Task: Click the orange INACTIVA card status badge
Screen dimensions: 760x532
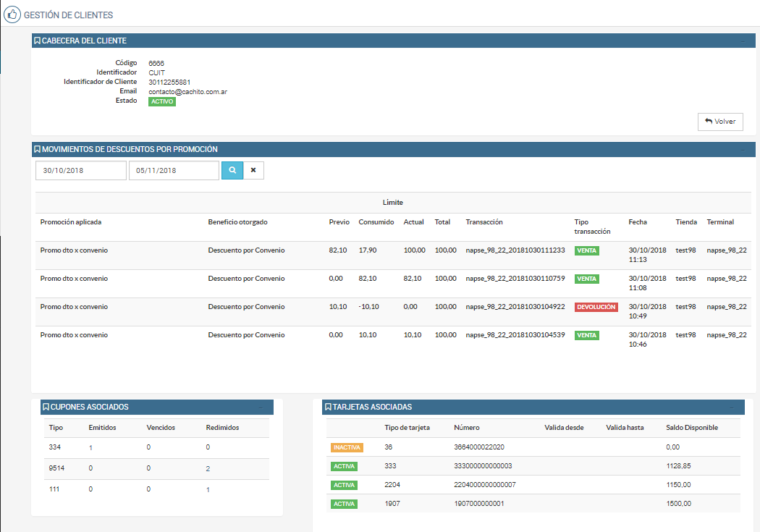Action: (x=347, y=447)
